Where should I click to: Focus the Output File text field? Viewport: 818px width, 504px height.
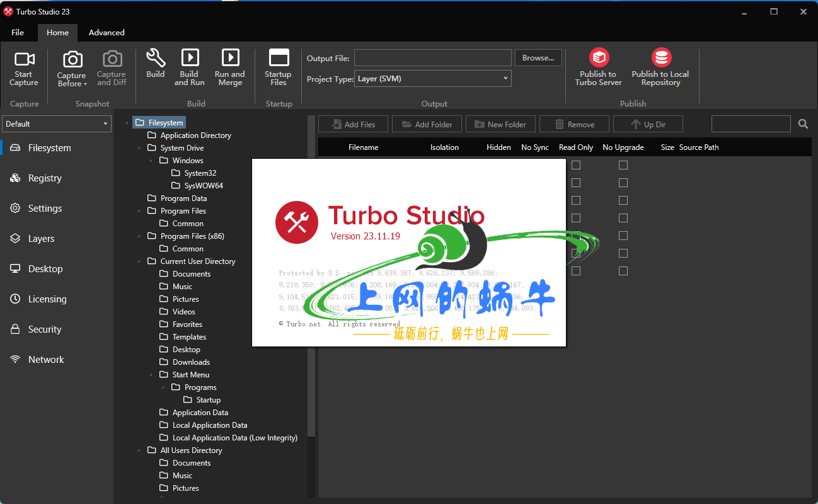click(433, 58)
